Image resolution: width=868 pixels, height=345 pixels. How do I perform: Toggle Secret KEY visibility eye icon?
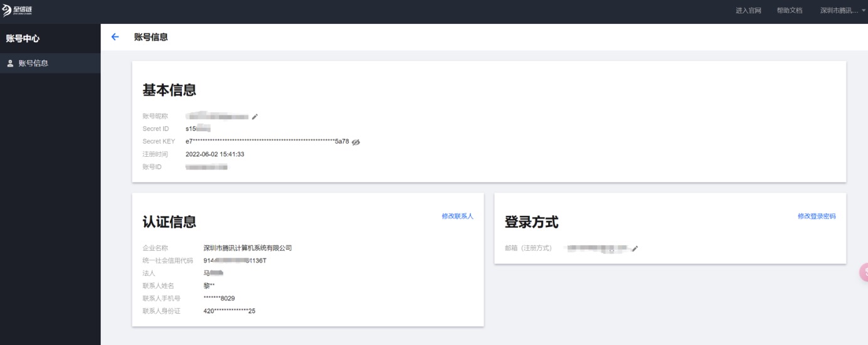tap(356, 142)
